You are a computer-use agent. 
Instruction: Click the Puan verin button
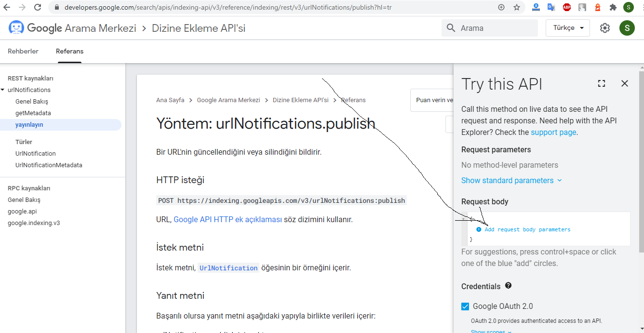click(432, 100)
